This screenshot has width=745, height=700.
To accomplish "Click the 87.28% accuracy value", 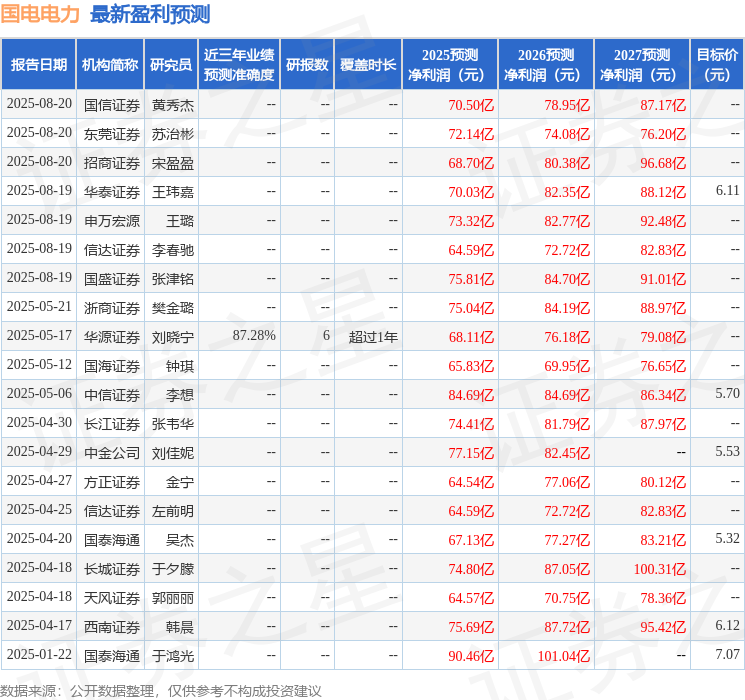I will click(254, 336).
